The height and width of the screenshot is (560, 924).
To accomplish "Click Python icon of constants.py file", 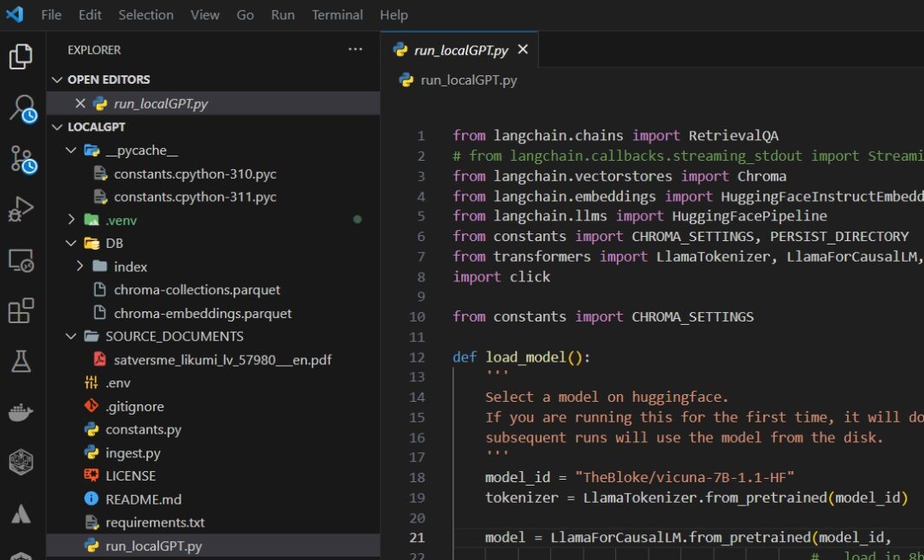I will [x=92, y=429].
